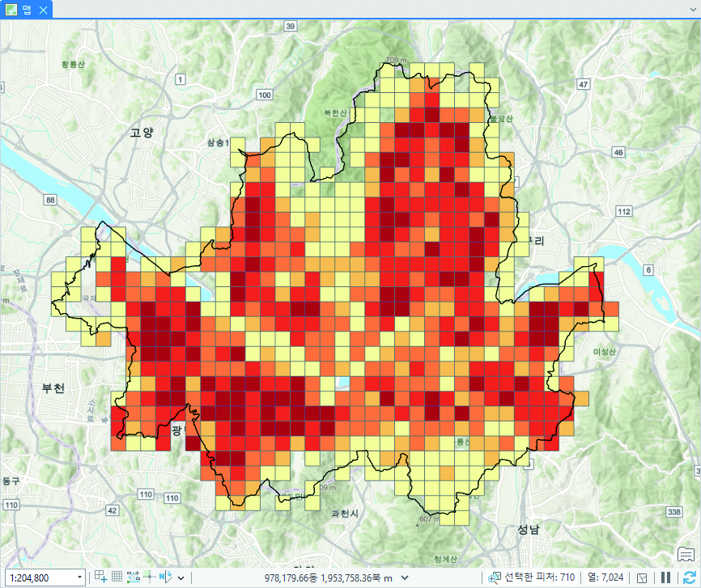Image resolution: width=701 pixels, height=588 pixels.
Task: Pause map drawing
Action: [665, 577]
